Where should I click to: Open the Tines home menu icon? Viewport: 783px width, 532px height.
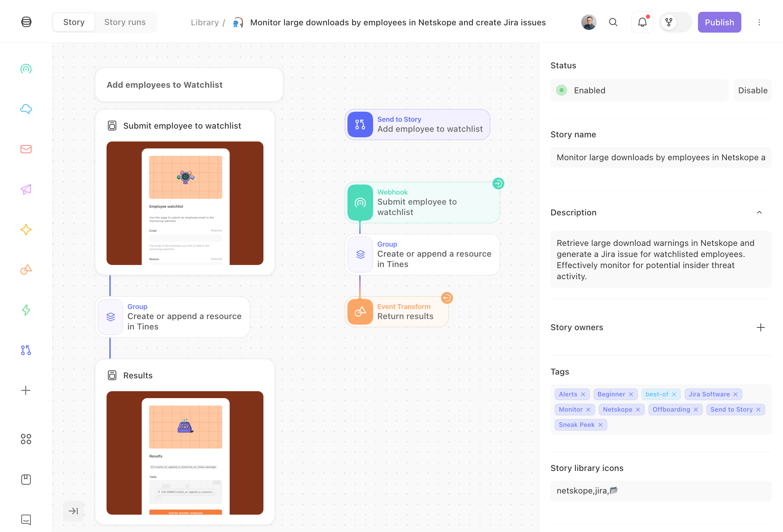click(x=26, y=22)
